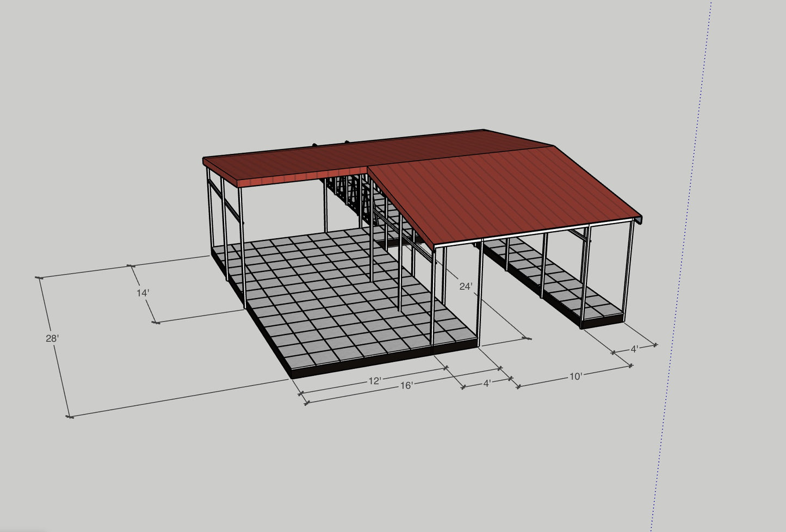
Task: Select the 28' dimension label
Action: tap(52, 338)
